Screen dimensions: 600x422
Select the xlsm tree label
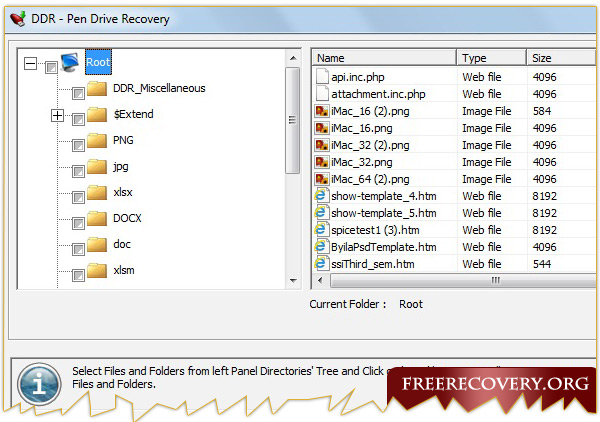pos(124,270)
